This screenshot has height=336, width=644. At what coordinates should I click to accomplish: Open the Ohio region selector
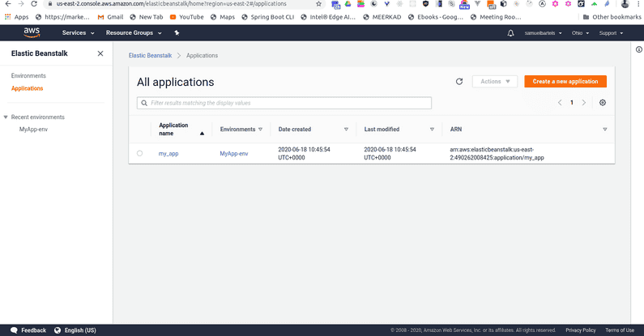click(x=580, y=33)
